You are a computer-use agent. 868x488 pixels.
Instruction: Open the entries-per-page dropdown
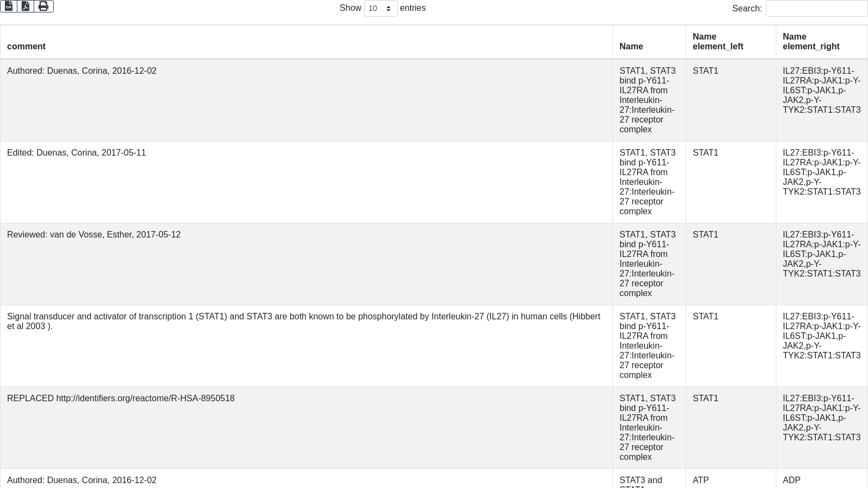click(380, 9)
